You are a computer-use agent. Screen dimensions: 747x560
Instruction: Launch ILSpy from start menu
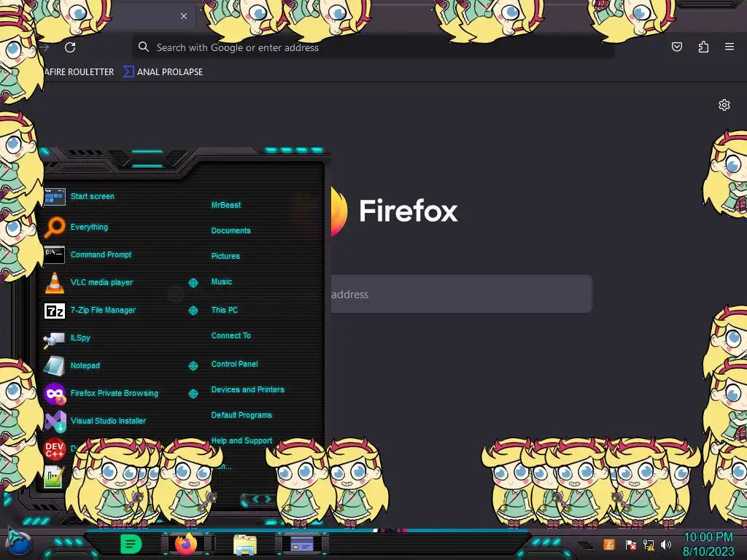[x=67, y=338]
